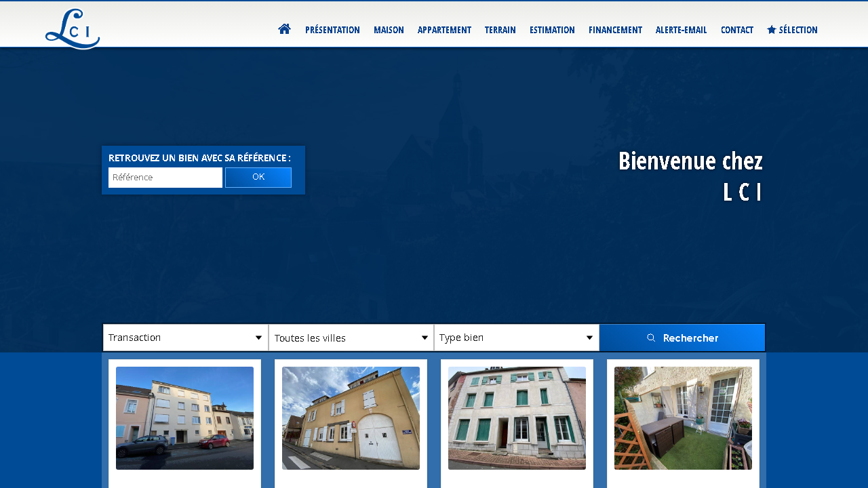Select Terrain in the navigation bar

(x=500, y=30)
